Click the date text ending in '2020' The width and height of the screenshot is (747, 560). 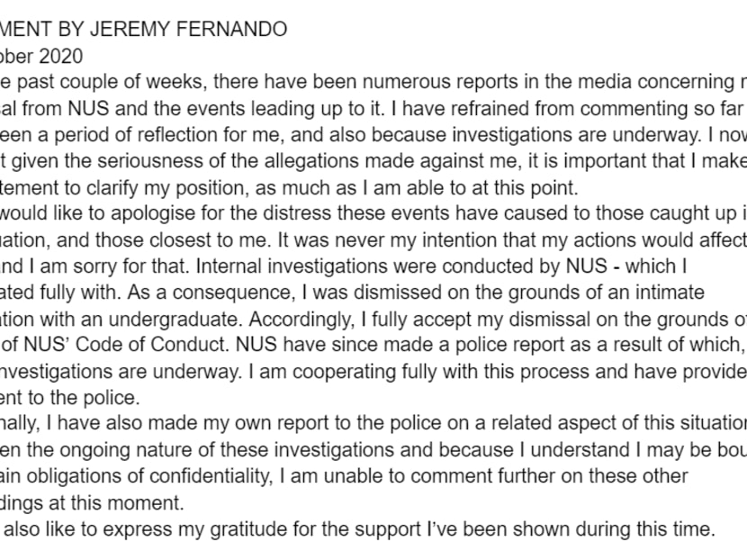(x=41, y=56)
